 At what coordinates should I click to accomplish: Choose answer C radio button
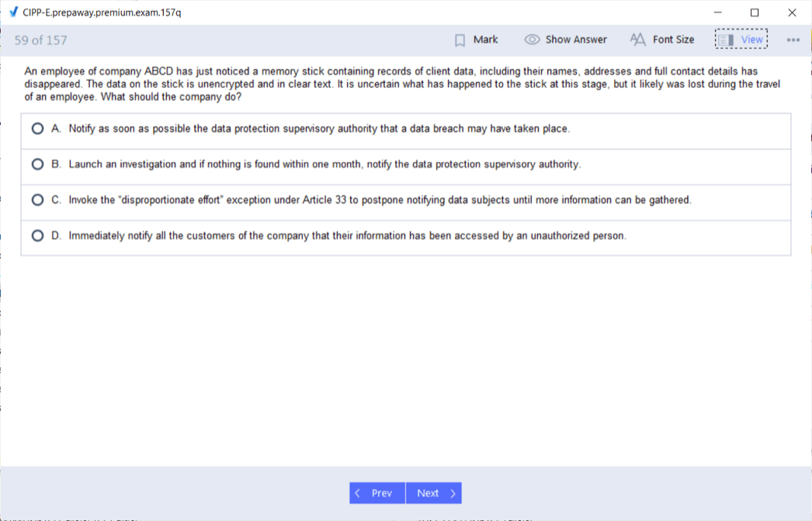pos(37,200)
